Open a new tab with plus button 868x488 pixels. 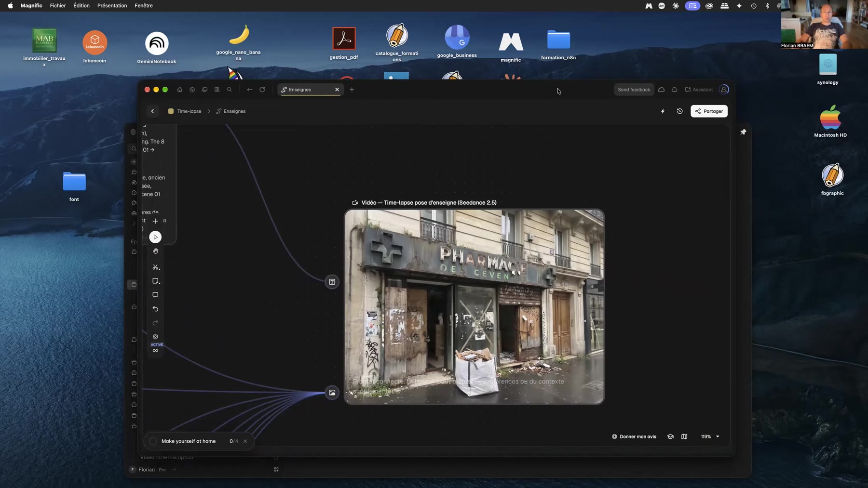tap(352, 90)
